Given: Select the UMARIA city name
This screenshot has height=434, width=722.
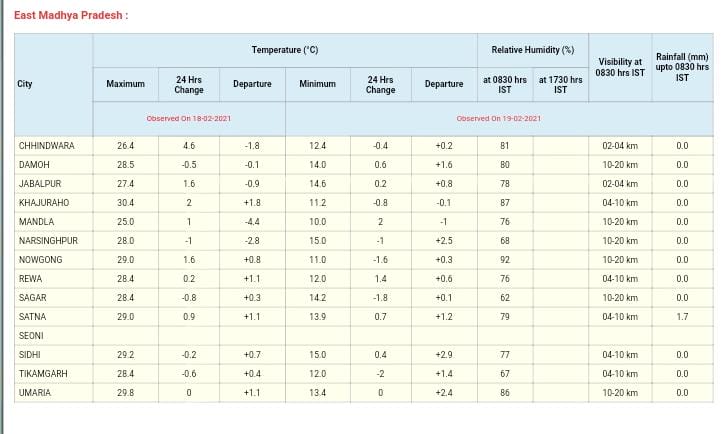Looking at the screenshot, I should 35,393.
